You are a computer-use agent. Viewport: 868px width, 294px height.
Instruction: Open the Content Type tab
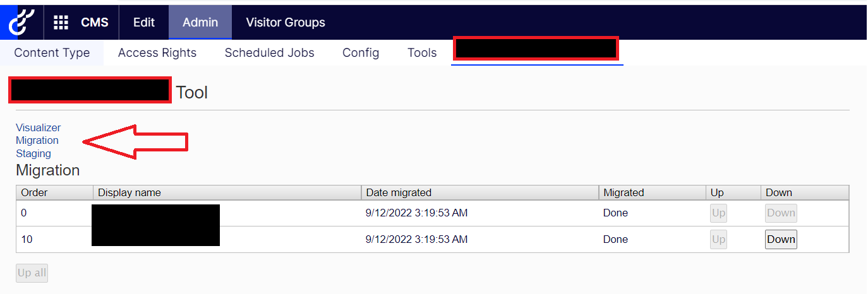52,53
